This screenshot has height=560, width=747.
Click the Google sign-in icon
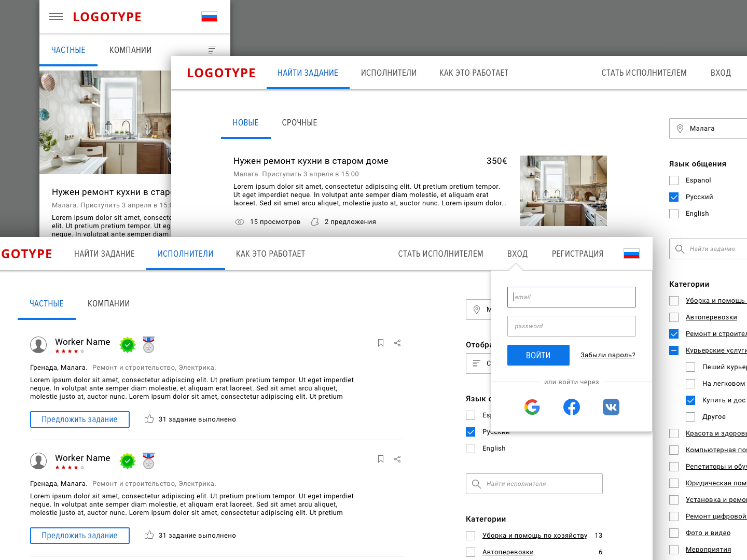[x=532, y=407]
